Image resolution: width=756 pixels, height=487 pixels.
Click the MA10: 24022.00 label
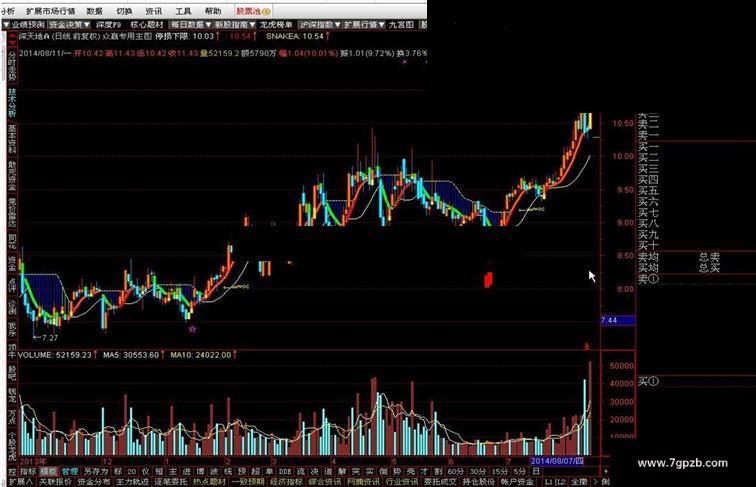point(201,355)
